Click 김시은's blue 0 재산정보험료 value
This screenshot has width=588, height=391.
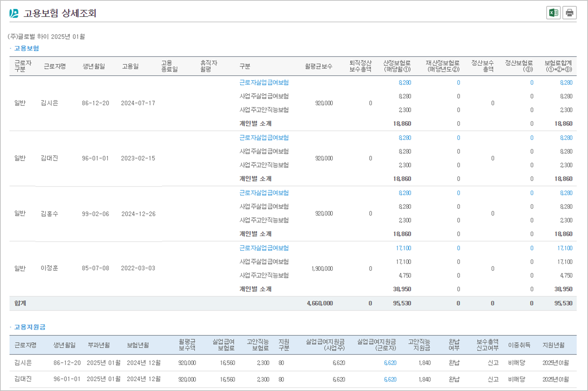[458, 82]
